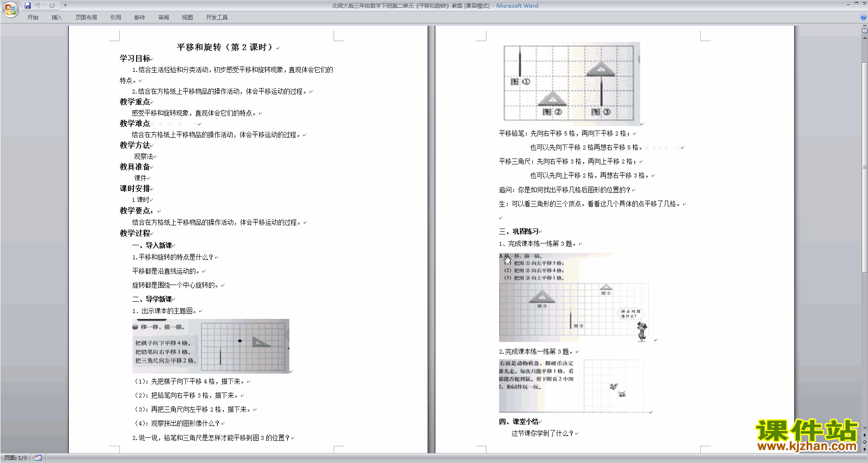Click the heading 教学过程

(x=135, y=234)
